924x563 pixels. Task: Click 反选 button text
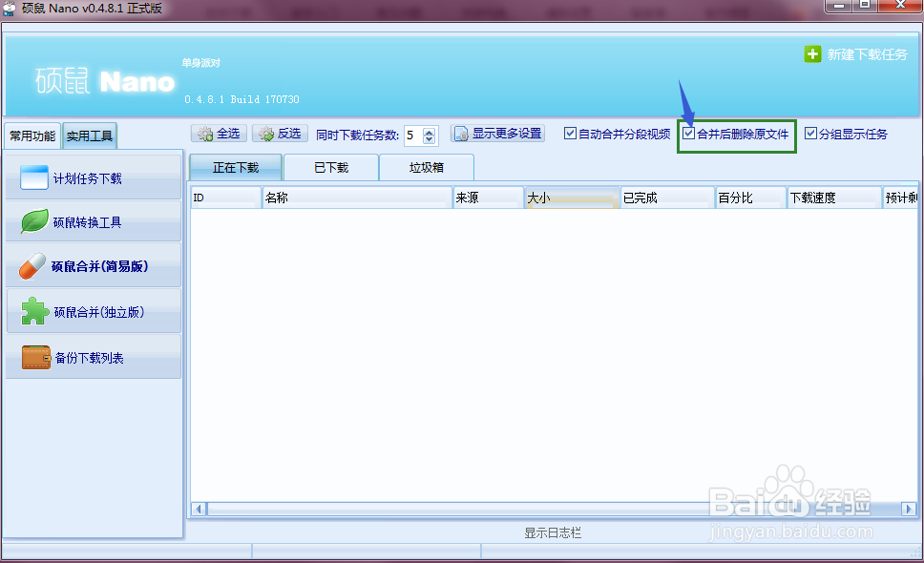(289, 134)
